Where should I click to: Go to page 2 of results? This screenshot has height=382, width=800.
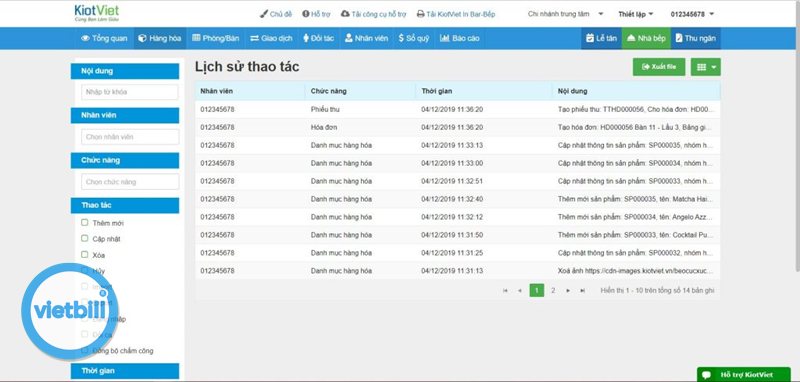(553, 291)
